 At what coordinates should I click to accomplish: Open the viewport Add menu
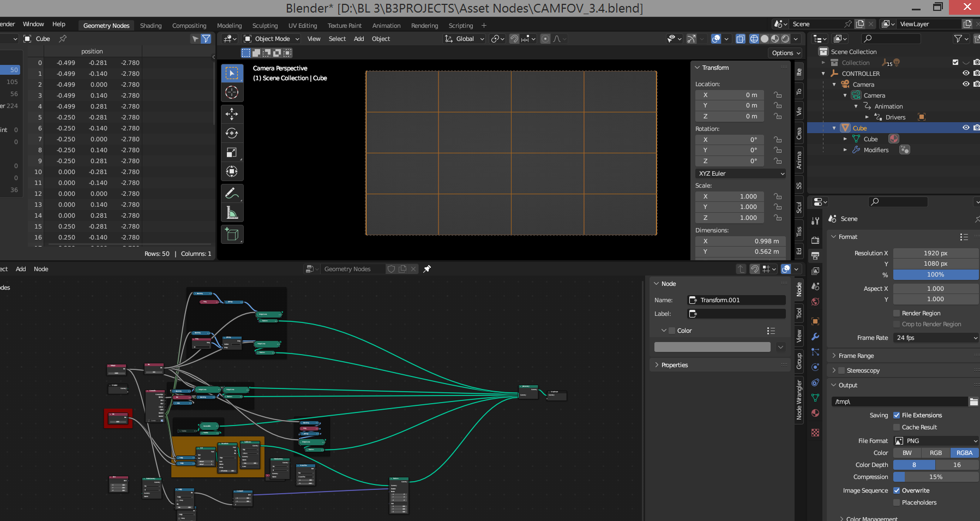tap(359, 39)
